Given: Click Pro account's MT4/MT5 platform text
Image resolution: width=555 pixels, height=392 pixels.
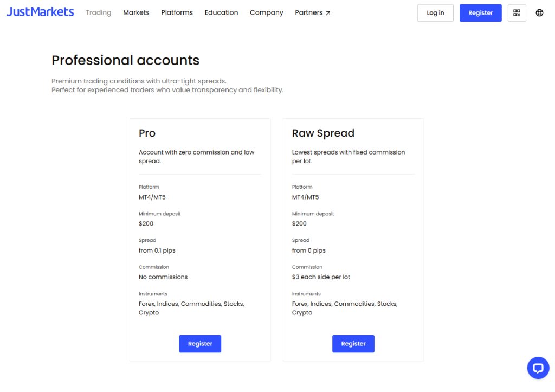Looking at the screenshot, I should pos(152,197).
